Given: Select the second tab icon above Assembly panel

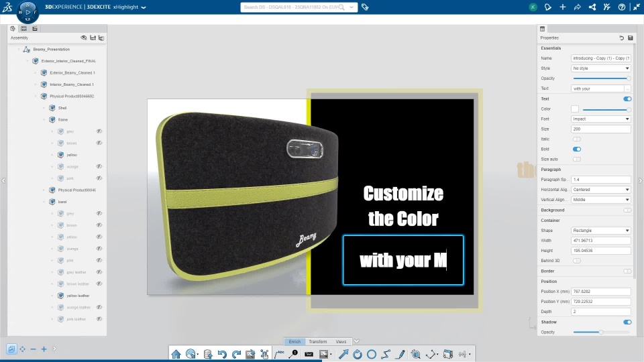Looking at the screenshot, I should tap(24, 29).
